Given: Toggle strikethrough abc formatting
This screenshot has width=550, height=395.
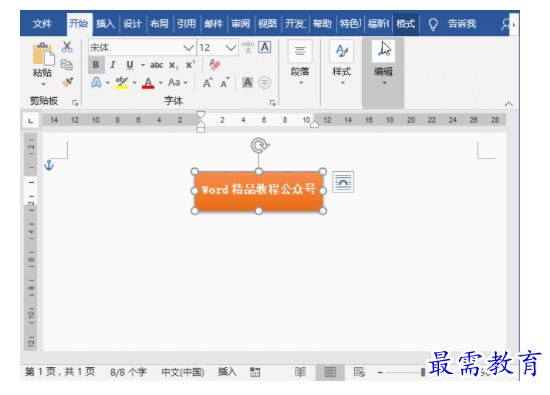Looking at the screenshot, I should pos(156,65).
